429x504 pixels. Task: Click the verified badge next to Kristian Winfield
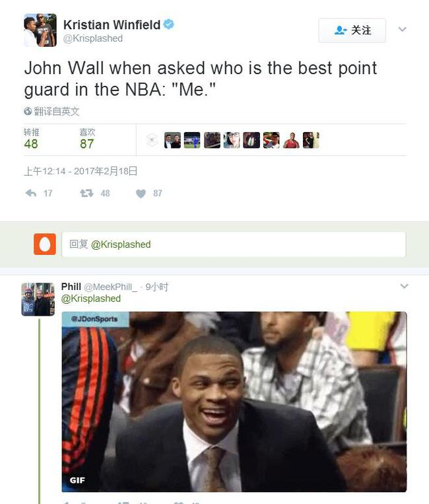(x=168, y=24)
